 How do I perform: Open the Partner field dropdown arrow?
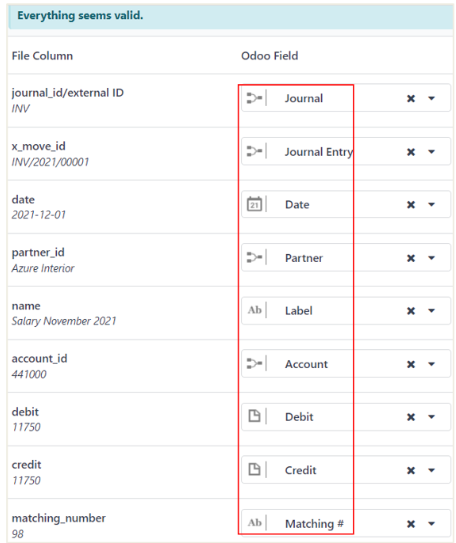431,258
